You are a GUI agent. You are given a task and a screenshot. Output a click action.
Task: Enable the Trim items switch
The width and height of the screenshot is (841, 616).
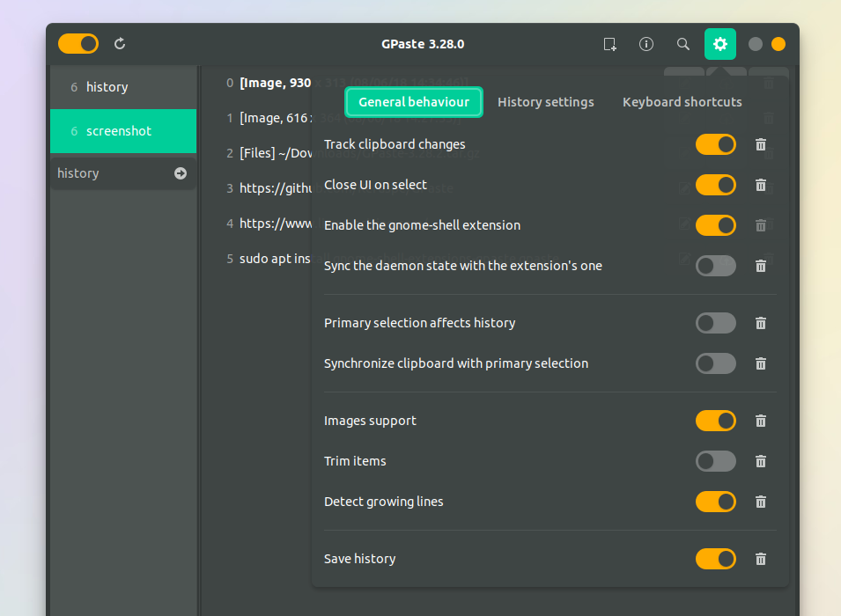click(x=715, y=461)
